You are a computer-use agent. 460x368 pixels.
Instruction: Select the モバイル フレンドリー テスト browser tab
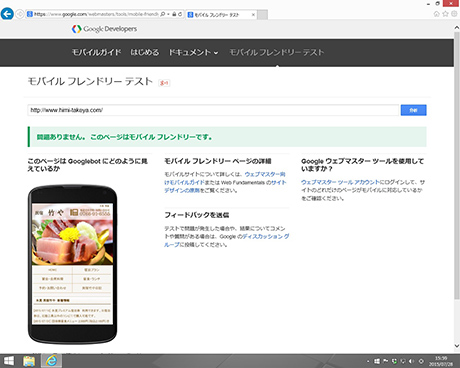tap(222, 15)
